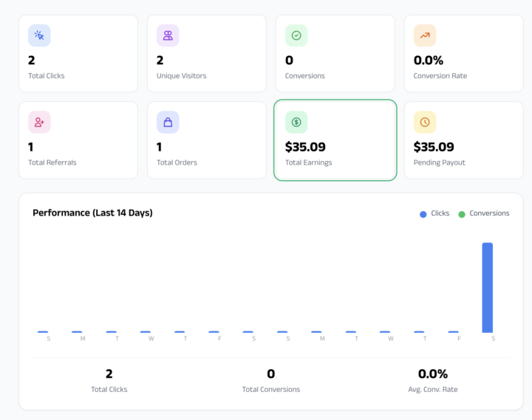Click the blue Clicks legend dot

pyautogui.click(x=423, y=214)
